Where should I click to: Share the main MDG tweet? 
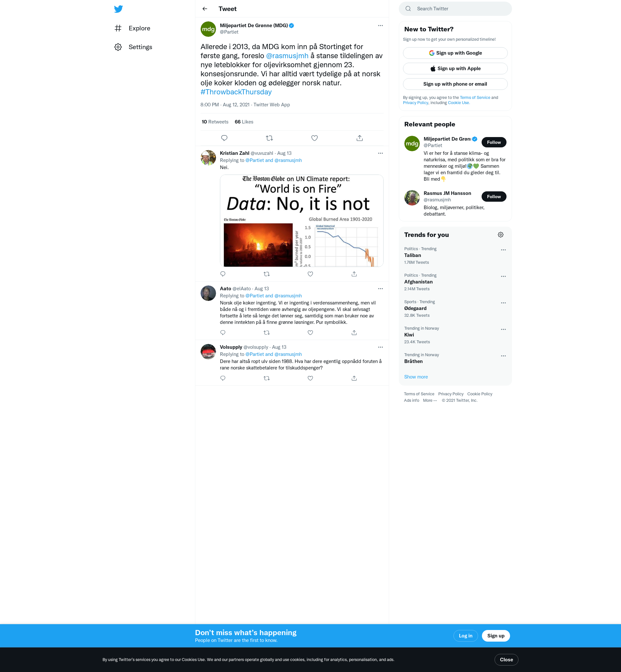[x=359, y=138]
